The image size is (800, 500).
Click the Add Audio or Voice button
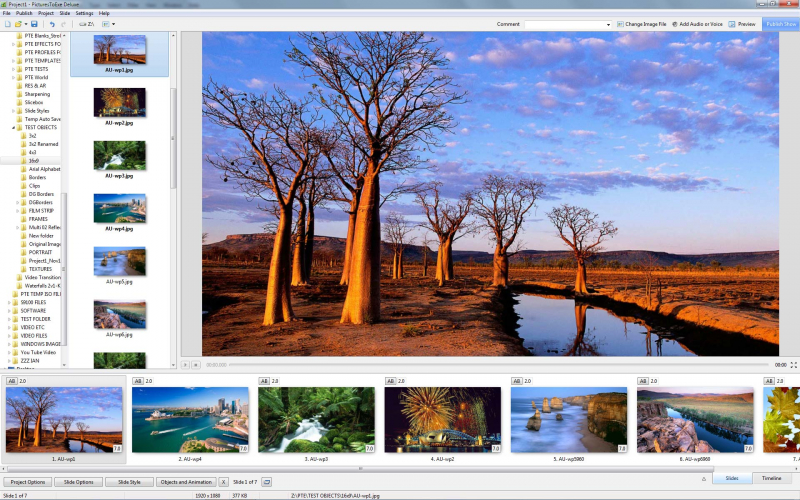click(x=697, y=24)
